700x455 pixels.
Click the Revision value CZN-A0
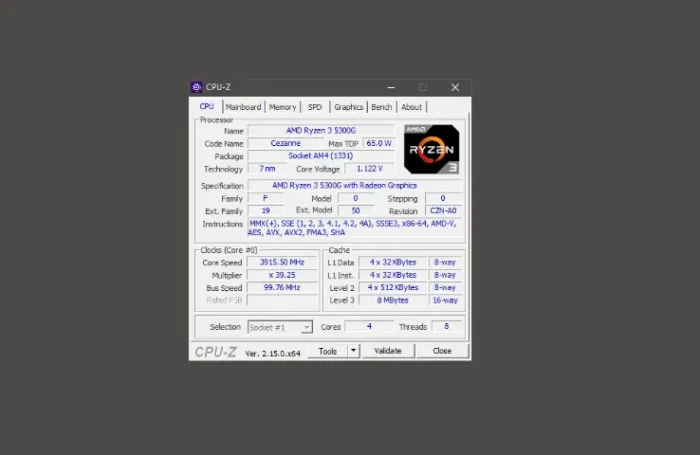443,210
